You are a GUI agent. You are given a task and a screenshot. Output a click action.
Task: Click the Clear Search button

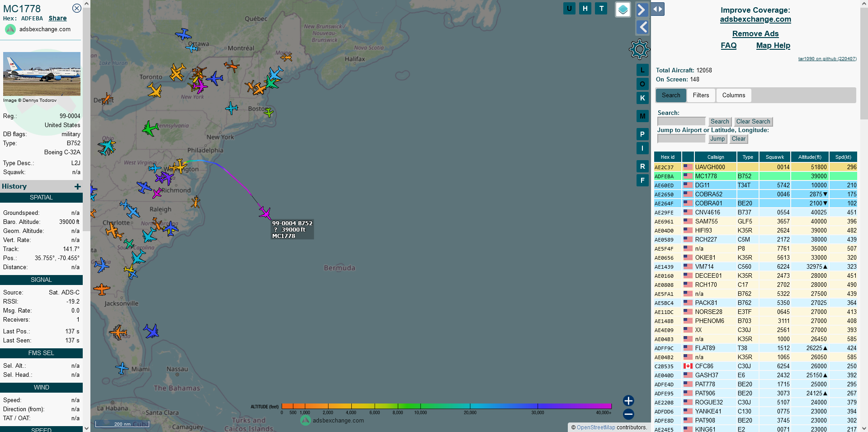tap(753, 122)
